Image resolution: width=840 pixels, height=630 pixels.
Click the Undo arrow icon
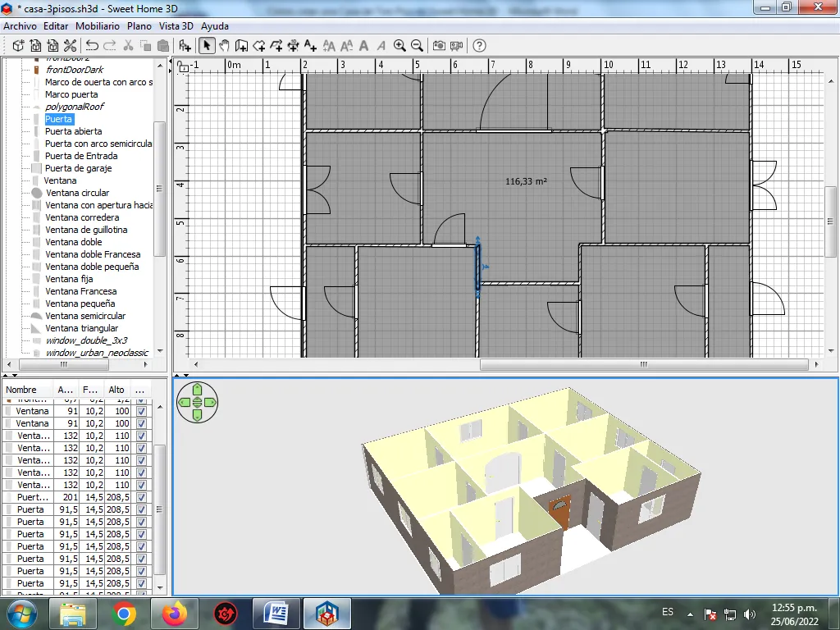coord(92,46)
